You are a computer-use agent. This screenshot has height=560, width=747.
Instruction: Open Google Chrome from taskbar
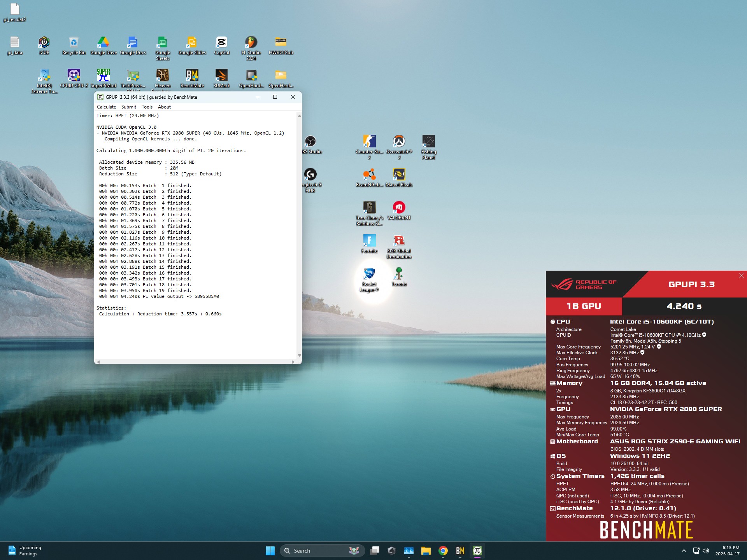443,551
